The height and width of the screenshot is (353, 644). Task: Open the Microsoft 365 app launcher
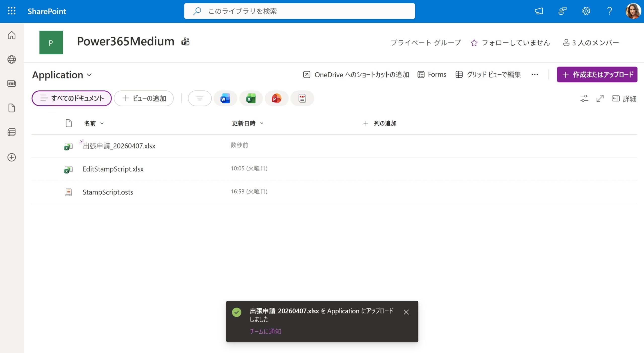coord(11,11)
